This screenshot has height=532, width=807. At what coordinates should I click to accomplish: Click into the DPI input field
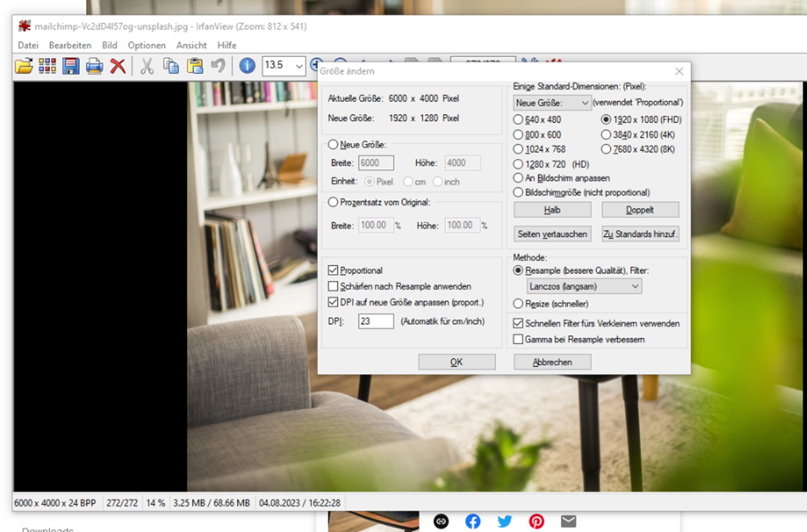[375, 321]
